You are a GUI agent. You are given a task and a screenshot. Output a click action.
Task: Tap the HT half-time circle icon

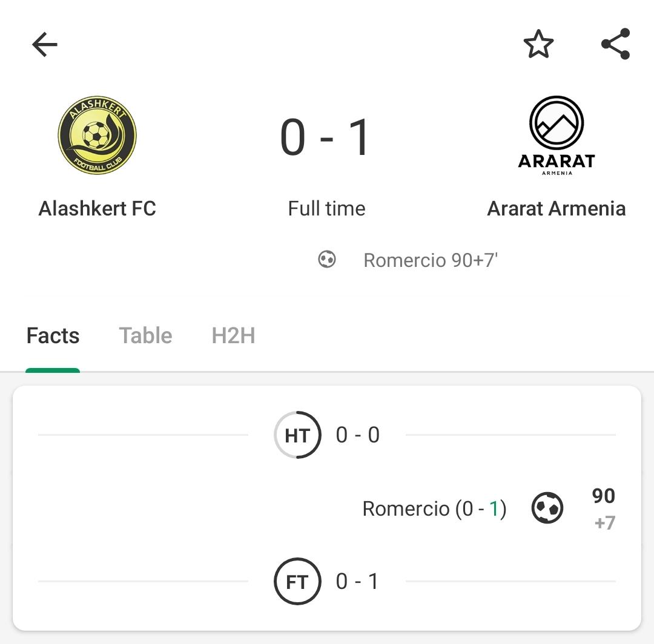[x=297, y=435]
